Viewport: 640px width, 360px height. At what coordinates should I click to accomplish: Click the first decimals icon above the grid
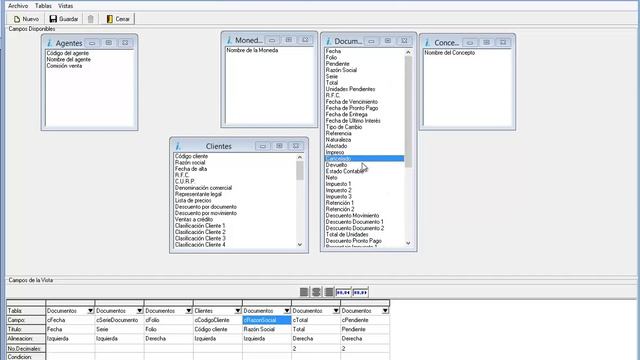click(x=343, y=292)
